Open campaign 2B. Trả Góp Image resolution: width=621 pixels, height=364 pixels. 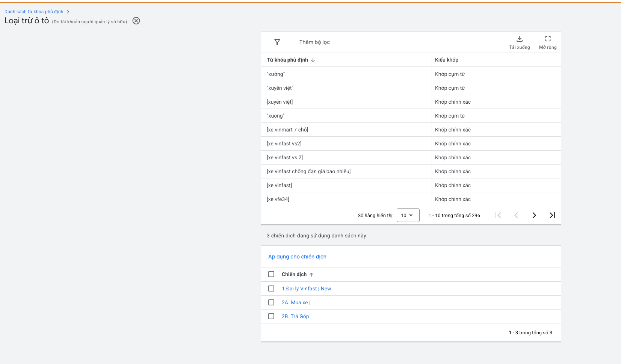tap(295, 316)
